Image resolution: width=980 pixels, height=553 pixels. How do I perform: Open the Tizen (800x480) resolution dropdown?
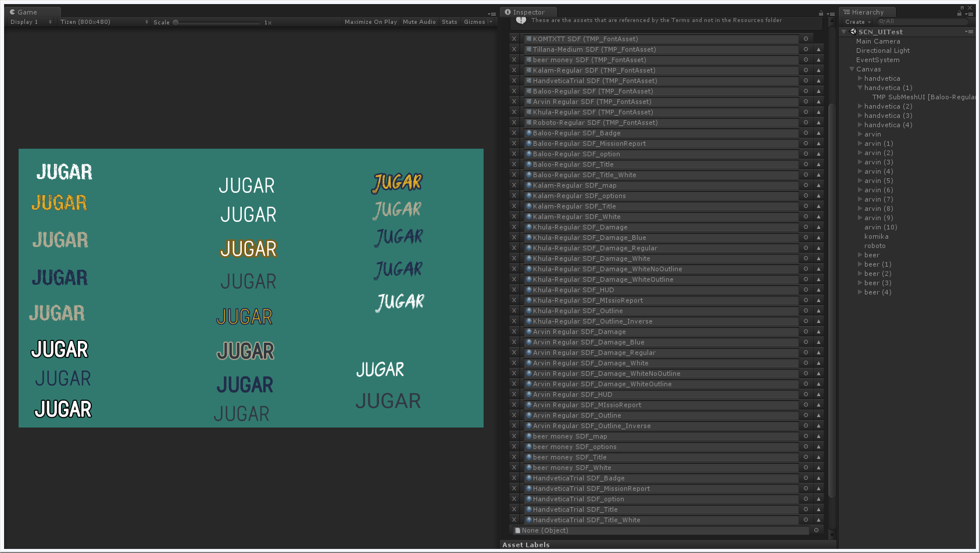[x=103, y=22]
